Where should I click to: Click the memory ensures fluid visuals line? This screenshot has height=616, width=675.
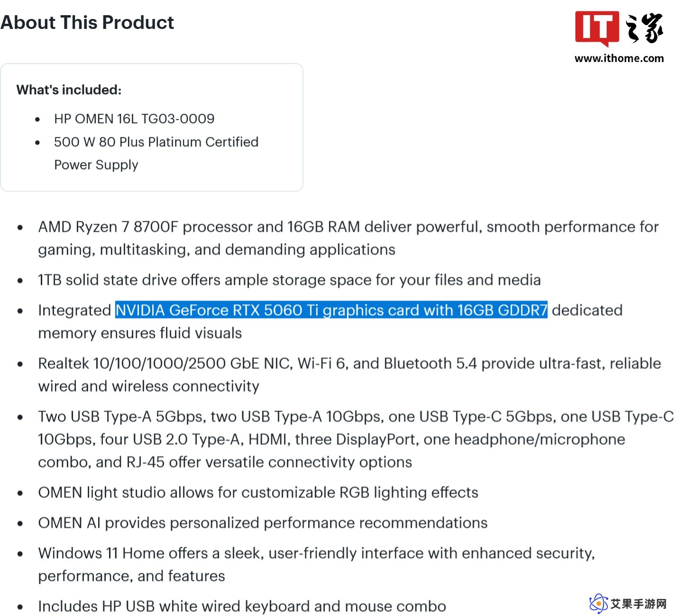click(140, 333)
